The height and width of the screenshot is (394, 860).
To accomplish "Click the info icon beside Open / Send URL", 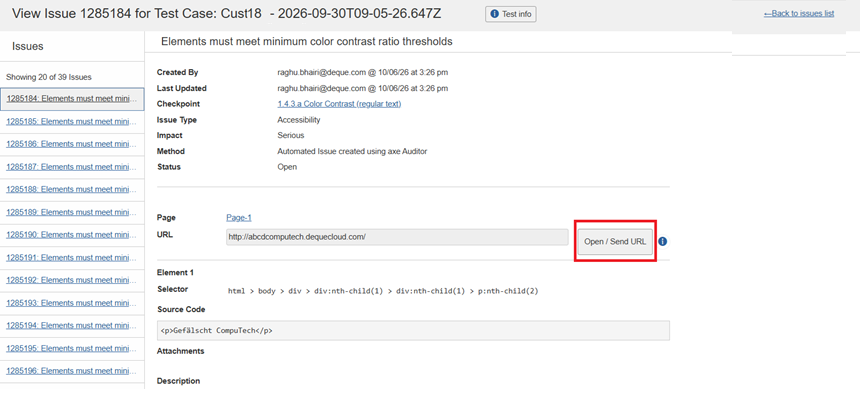I will click(x=663, y=241).
